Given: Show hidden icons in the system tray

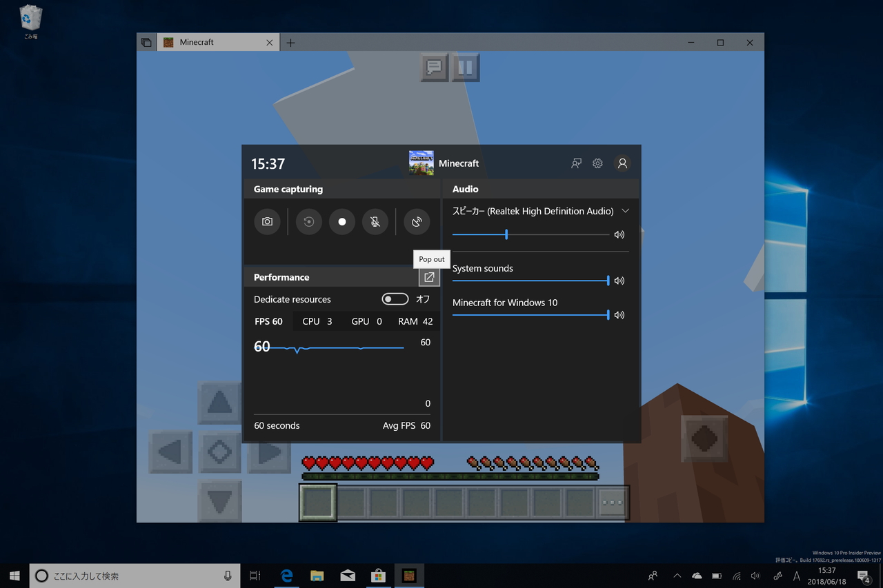Looking at the screenshot, I should coord(677,576).
